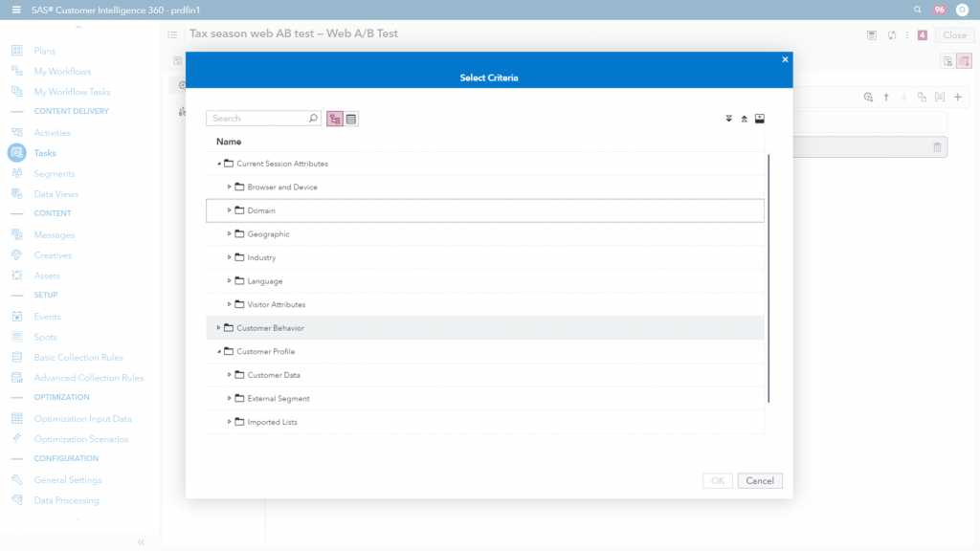The width and height of the screenshot is (980, 551).
Task: Click the save icon near the Close button
Action: [872, 34]
